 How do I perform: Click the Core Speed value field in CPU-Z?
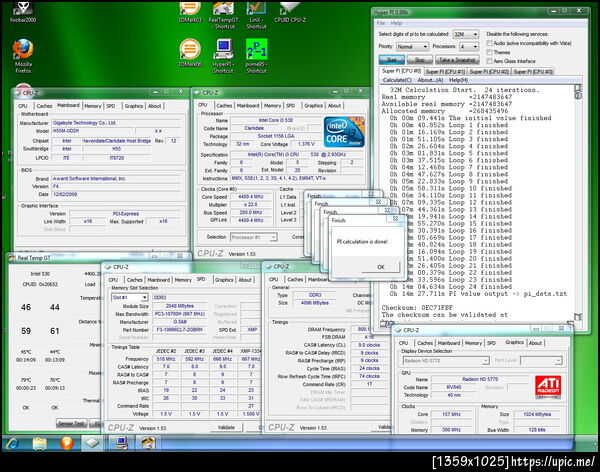(251, 197)
